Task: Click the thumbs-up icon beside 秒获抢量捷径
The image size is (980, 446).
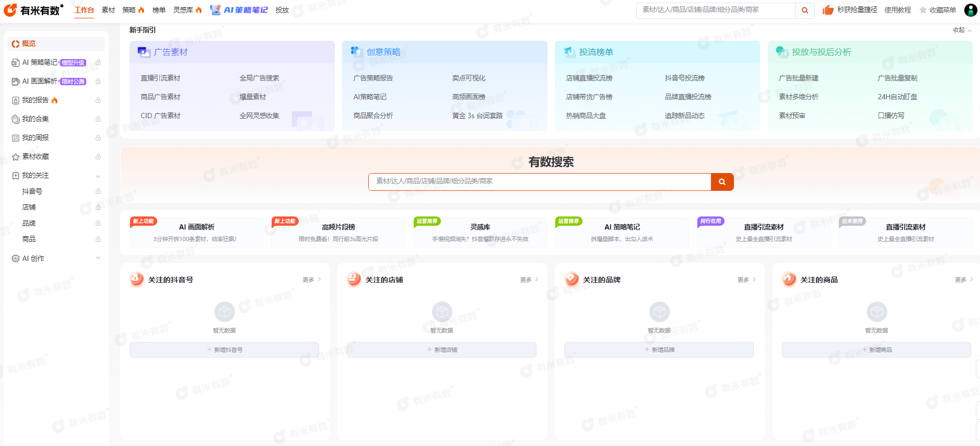Action: pos(828,10)
